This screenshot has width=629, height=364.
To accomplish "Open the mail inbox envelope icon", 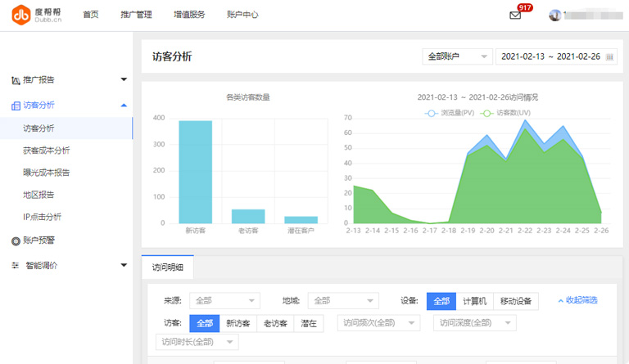I will (x=515, y=16).
